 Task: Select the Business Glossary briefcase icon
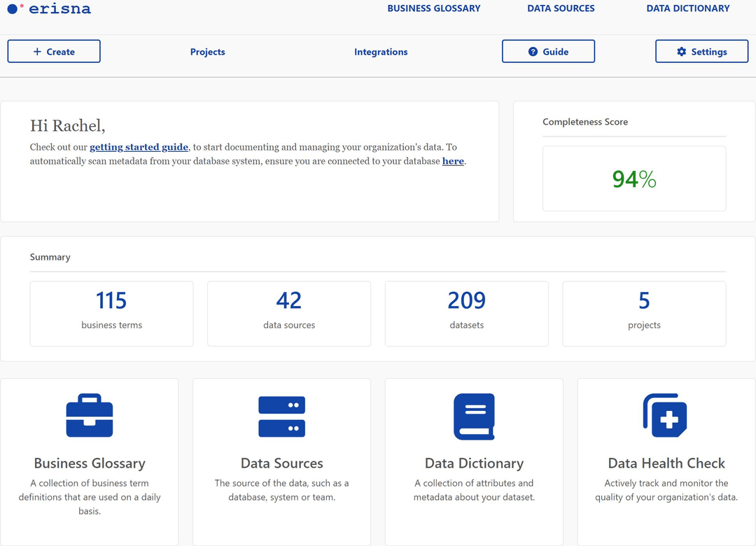(x=89, y=415)
